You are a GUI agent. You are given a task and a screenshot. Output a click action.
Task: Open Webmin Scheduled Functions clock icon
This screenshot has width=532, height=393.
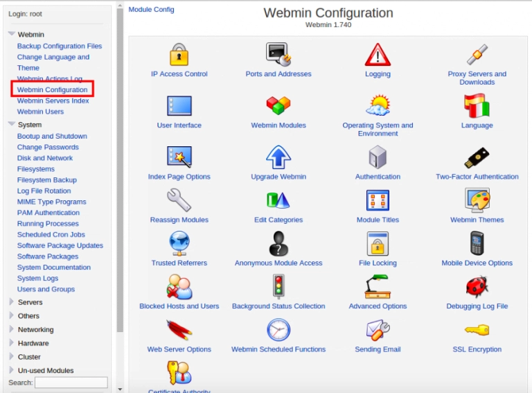click(278, 329)
